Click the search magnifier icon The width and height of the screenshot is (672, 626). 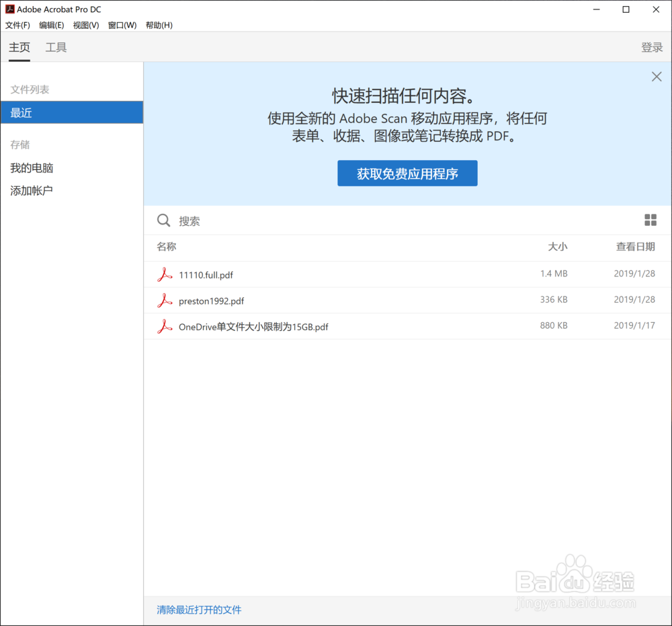click(163, 221)
